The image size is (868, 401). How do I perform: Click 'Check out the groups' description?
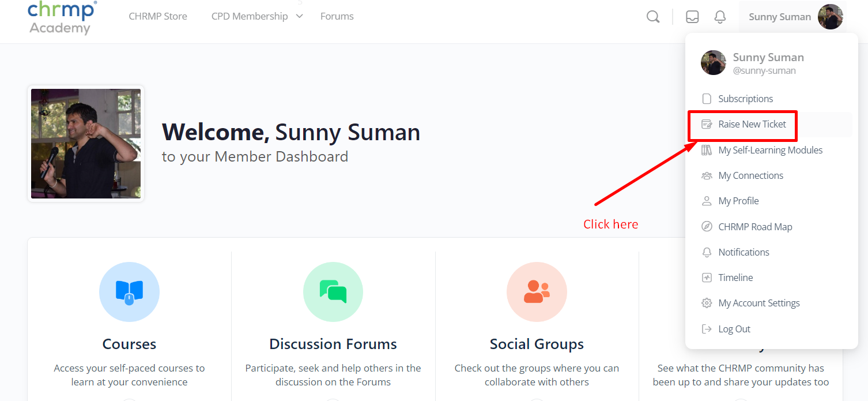point(537,375)
